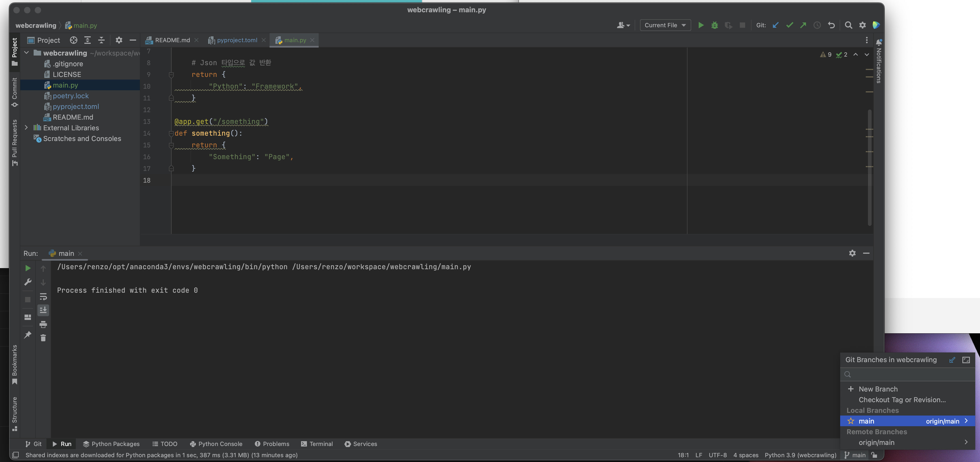Switch to the pyproject.toml editor tab

point(237,40)
